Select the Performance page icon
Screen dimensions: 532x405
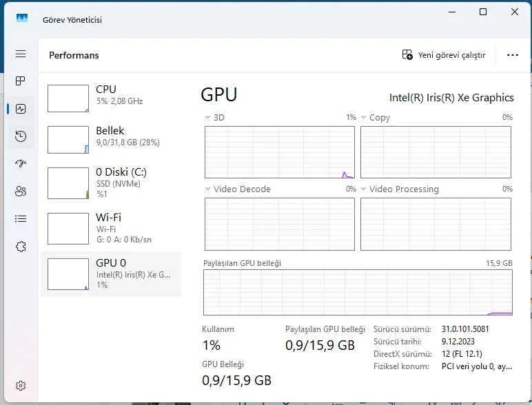(x=21, y=109)
